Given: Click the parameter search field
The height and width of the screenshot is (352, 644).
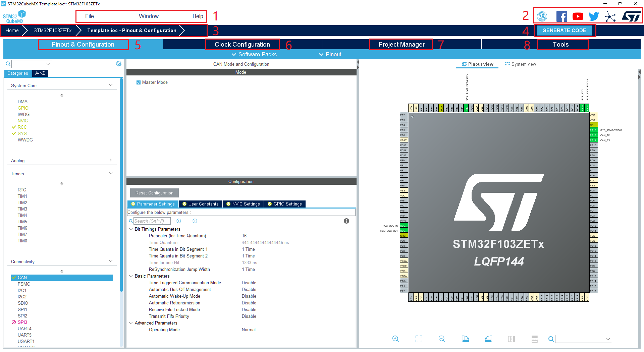Looking at the screenshot, I should (x=152, y=221).
